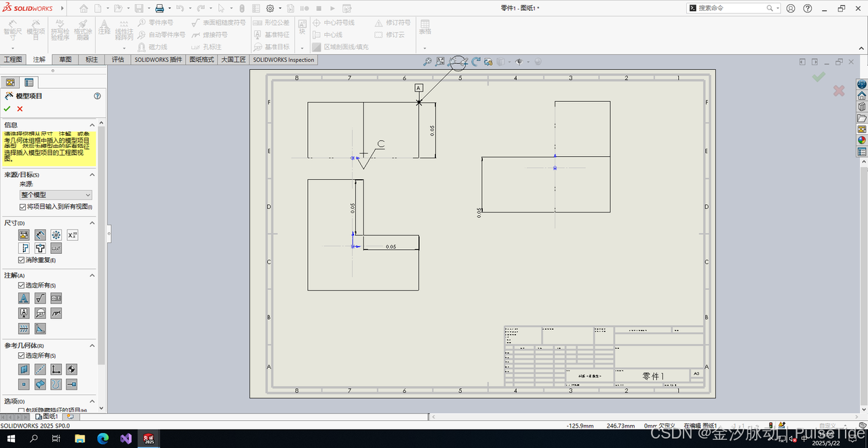This screenshot has width=868, height=448.
Task: Click the SOLIDWORKS logo menu arrow
Action: pos(62,8)
